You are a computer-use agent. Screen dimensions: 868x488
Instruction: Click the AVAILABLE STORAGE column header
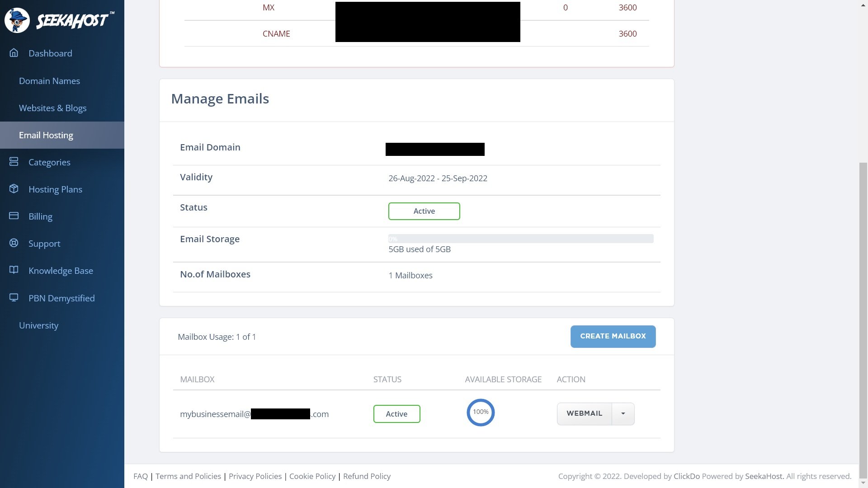click(x=503, y=380)
